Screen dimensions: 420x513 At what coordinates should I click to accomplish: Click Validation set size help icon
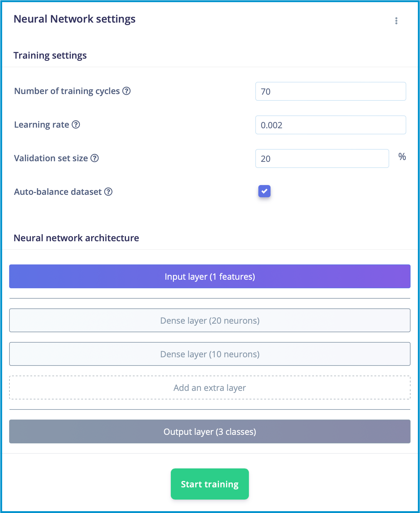coord(95,158)
